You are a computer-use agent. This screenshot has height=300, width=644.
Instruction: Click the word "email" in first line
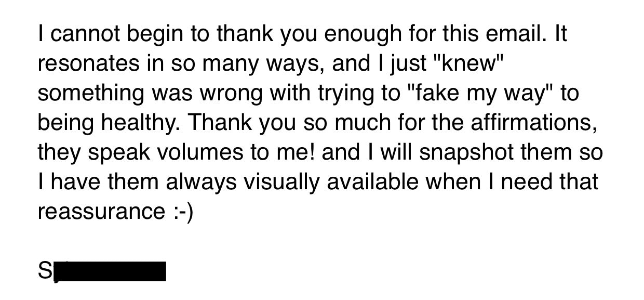point(520,34)
